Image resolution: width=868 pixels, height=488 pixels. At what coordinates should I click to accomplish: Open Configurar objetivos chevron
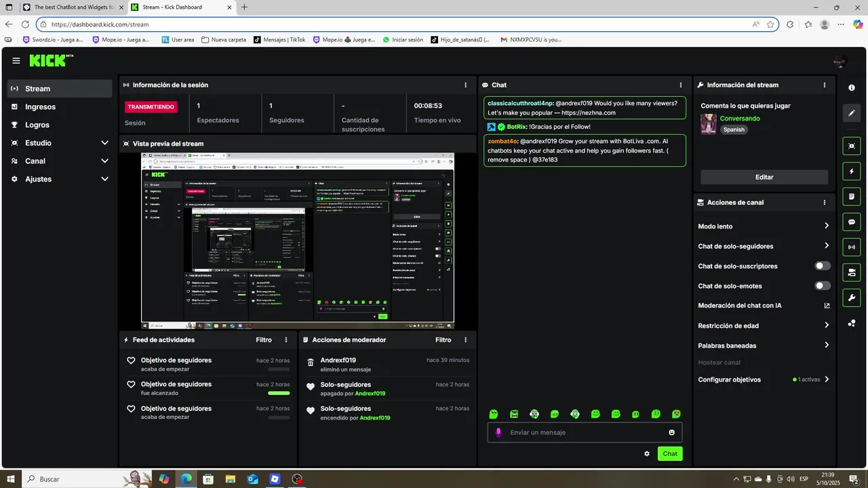click(827, 380)
